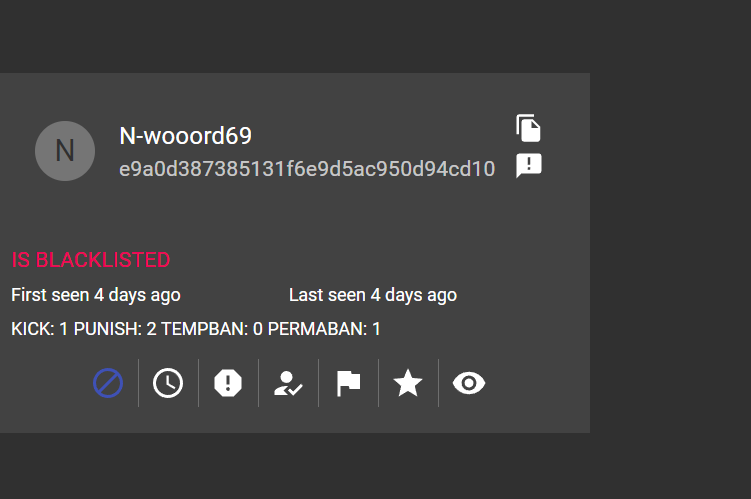Screen dimensions: 751x499
Task: Flag the player using flag icon
Action: click(x=348, y=383)
